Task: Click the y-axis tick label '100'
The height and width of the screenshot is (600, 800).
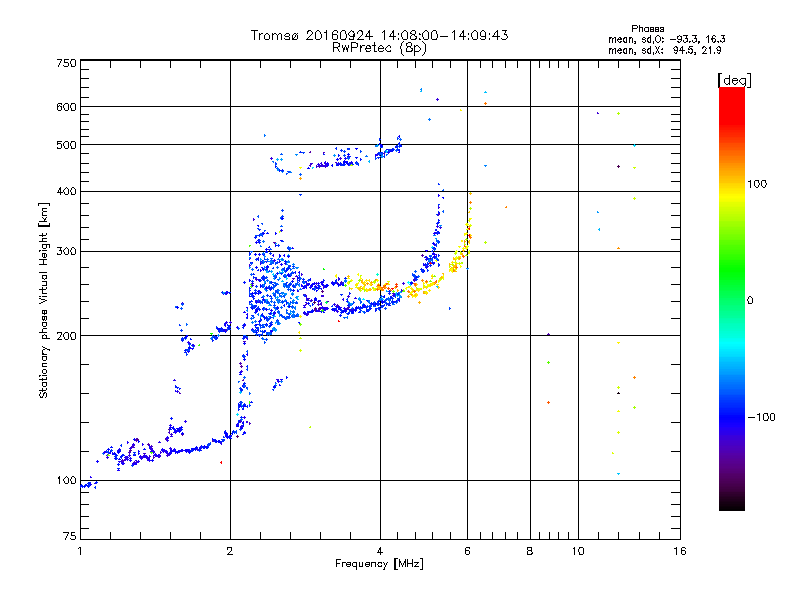Action: [67, 481]
